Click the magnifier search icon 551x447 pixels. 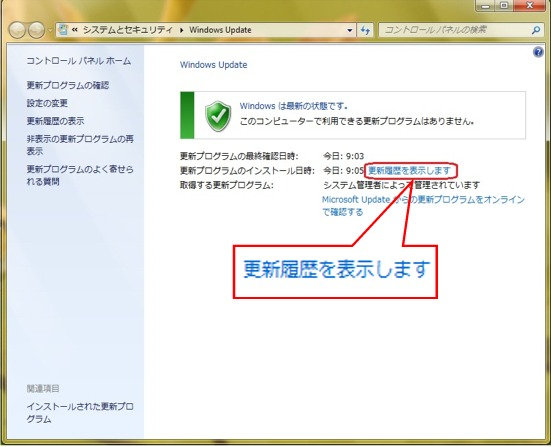coord(536,30)
